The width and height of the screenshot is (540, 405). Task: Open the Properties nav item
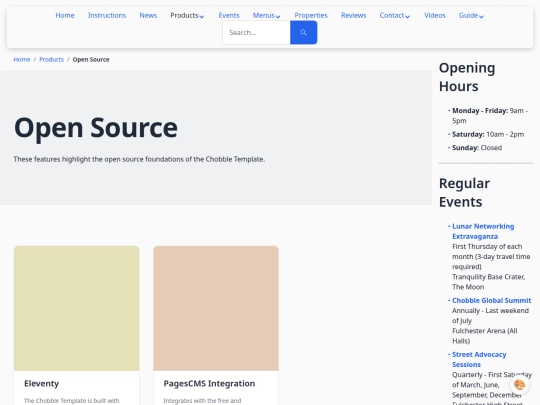311,15
